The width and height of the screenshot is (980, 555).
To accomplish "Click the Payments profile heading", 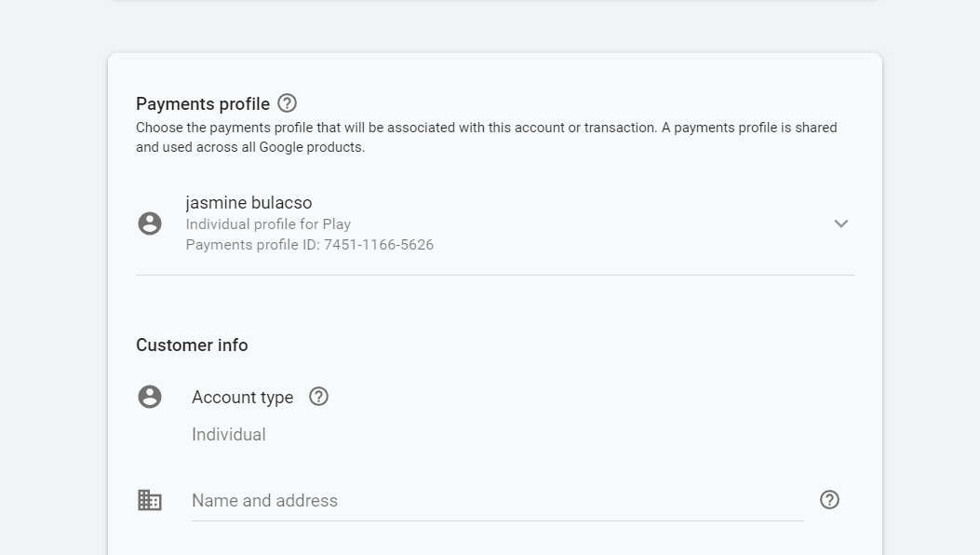I will pos(203,104).
